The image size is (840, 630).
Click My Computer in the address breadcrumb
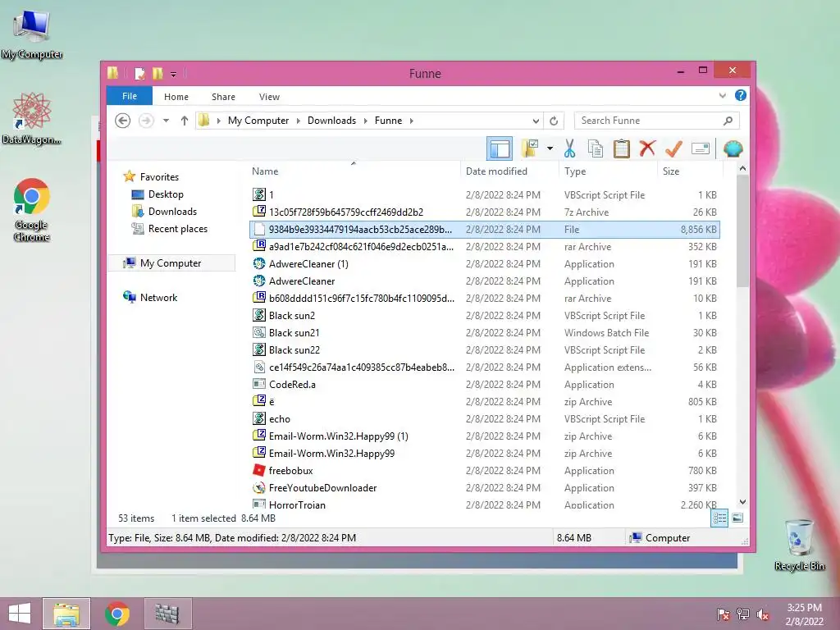coord(258,121)
